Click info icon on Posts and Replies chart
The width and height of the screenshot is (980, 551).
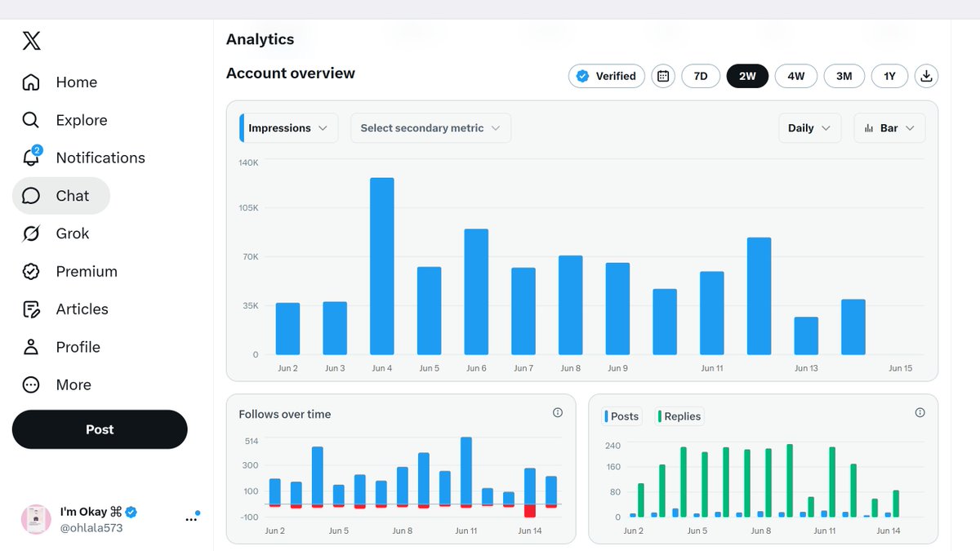pos(920,413)
